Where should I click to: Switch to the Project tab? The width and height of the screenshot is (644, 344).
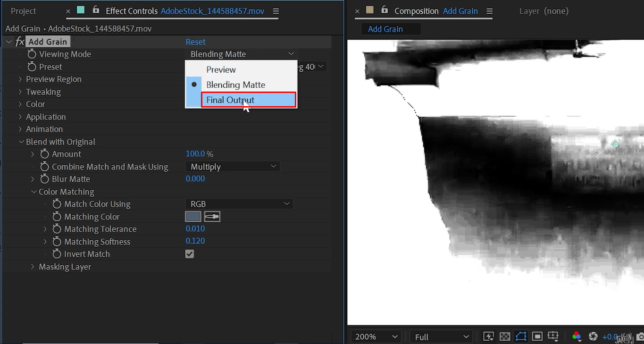(x=24, y=11)
